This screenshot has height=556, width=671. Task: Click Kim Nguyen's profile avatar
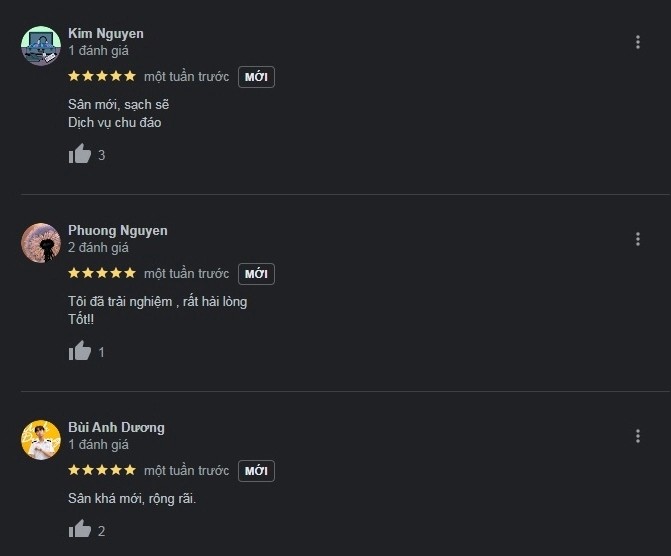click(41, 46)
